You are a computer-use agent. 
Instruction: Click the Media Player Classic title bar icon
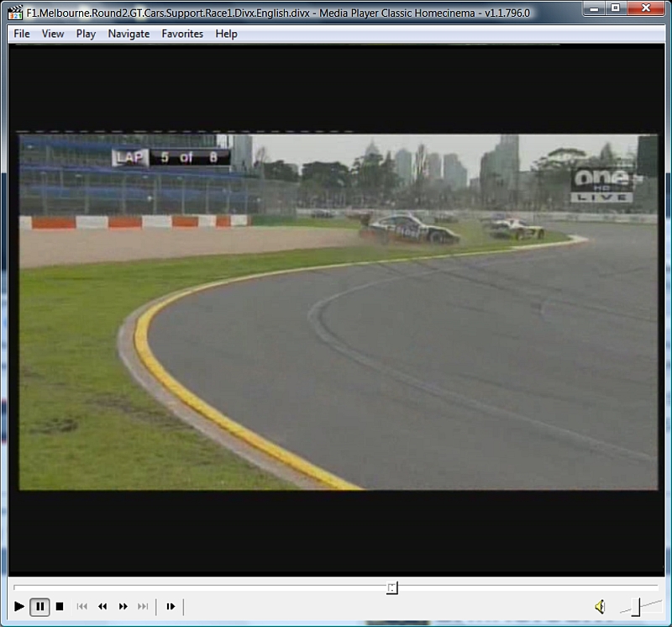(15, 12)
